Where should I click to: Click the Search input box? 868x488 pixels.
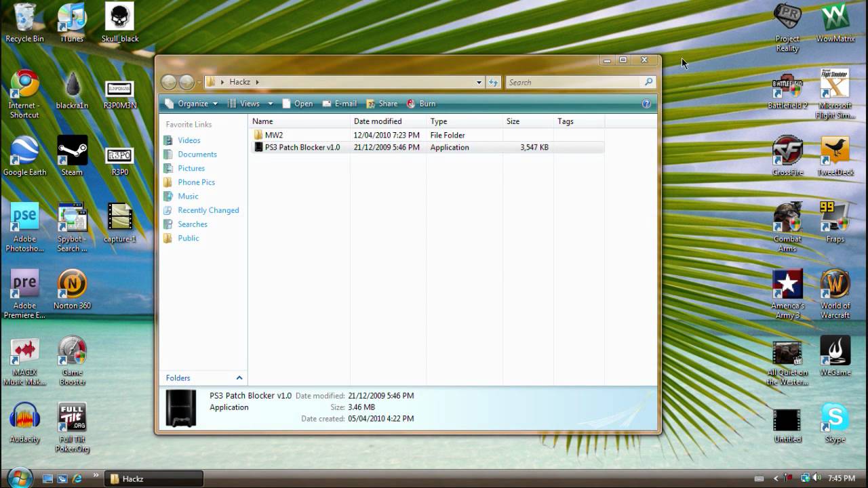(x=581, y=83)
